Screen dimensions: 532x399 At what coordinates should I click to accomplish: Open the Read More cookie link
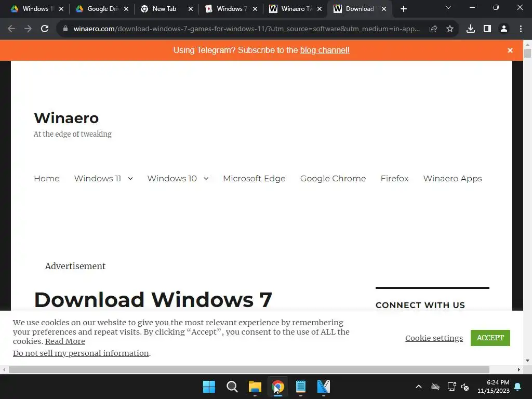[x=65, y=341]
